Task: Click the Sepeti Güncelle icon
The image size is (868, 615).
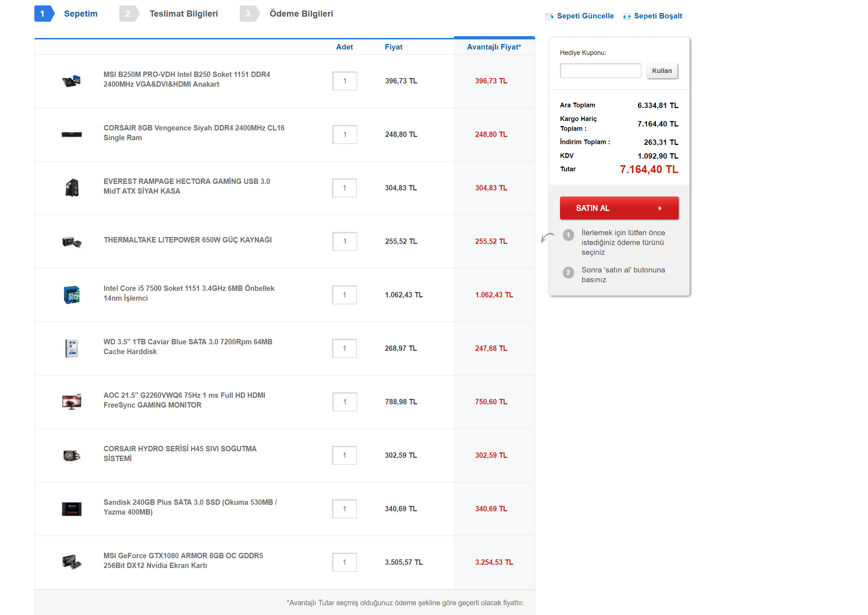Action: (549, 16)
